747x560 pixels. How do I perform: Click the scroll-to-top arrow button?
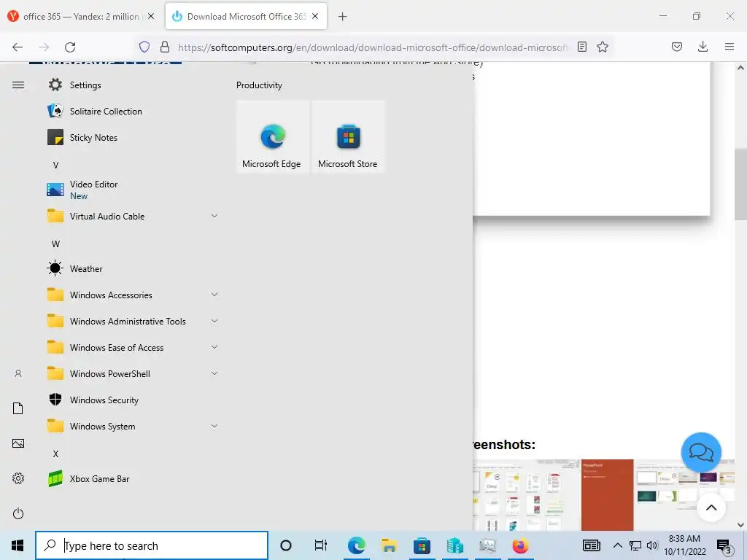[x=711, y=507]
